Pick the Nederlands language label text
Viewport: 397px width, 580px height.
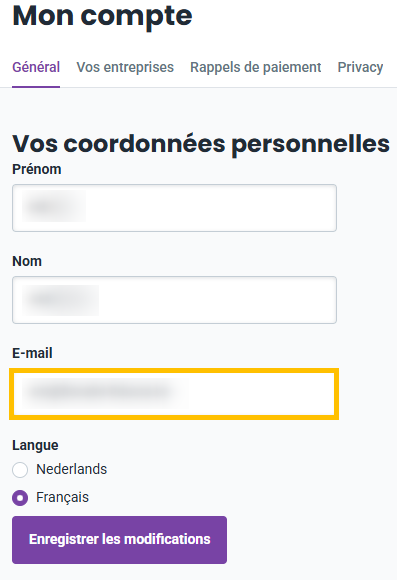pyautogui.click(x=71, y=469)
